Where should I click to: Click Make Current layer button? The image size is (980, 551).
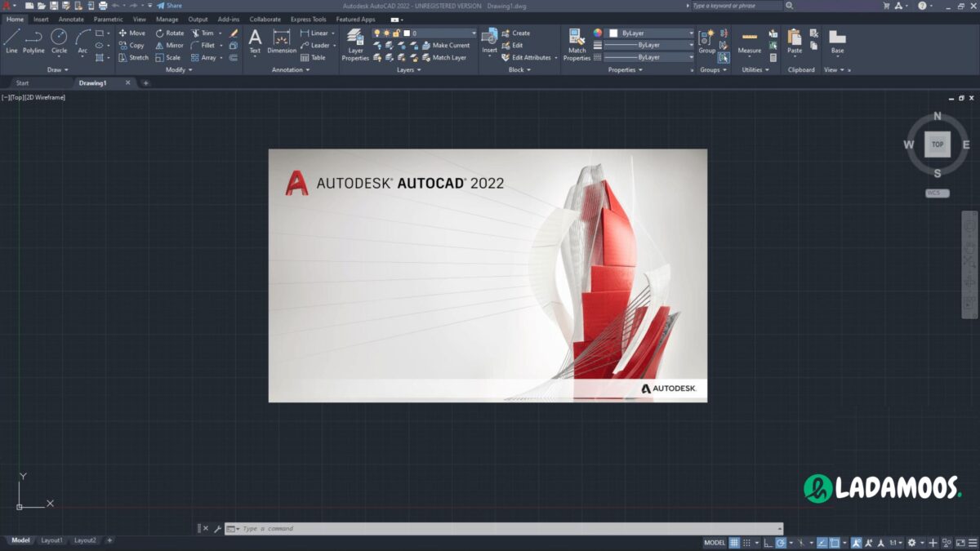point(445,46)
